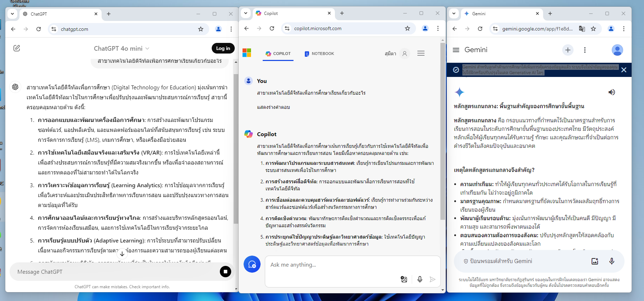Viewport: 644px width, 301px height.
Task: Select the COPILOT tab
Action: [x=278, y=54]
